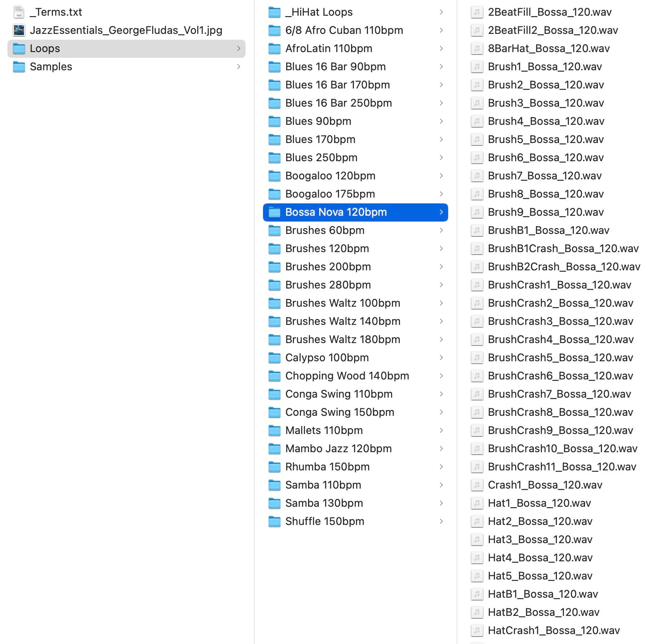
Task: Select the Brushes Waltz 140bpm folder
Action: [342, 321]
